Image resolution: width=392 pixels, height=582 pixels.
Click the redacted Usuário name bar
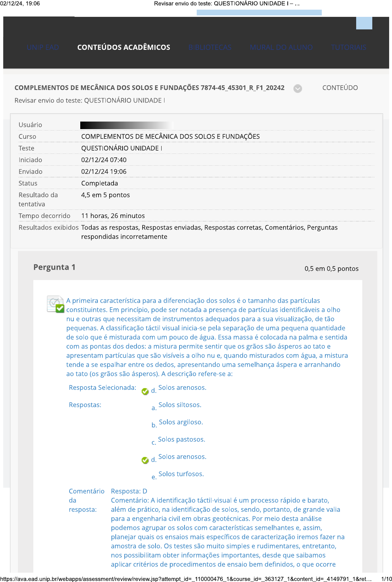tap(126, 125)
